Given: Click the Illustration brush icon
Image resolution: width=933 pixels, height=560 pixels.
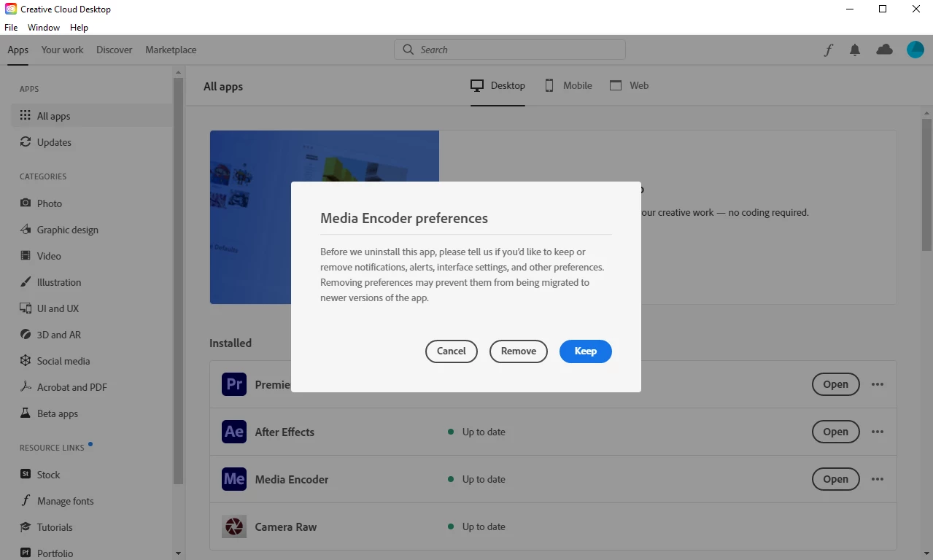Looking at the screenshot, I should point(26,281).
